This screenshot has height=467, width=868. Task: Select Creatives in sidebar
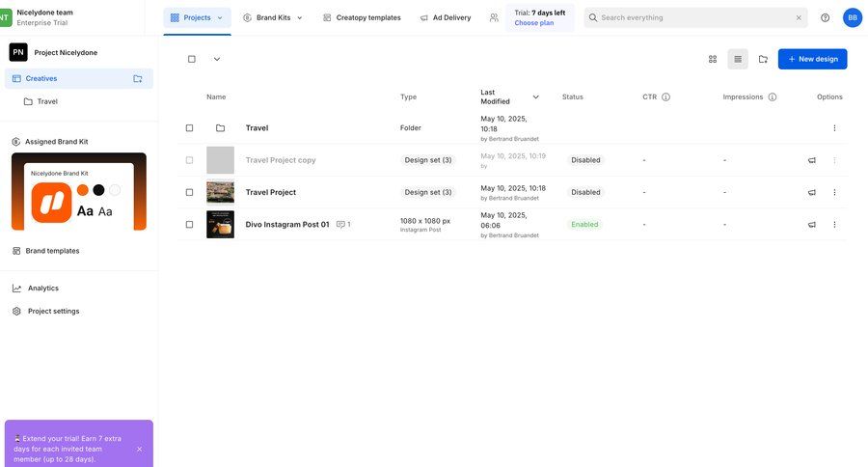click(x=79, y=79)
